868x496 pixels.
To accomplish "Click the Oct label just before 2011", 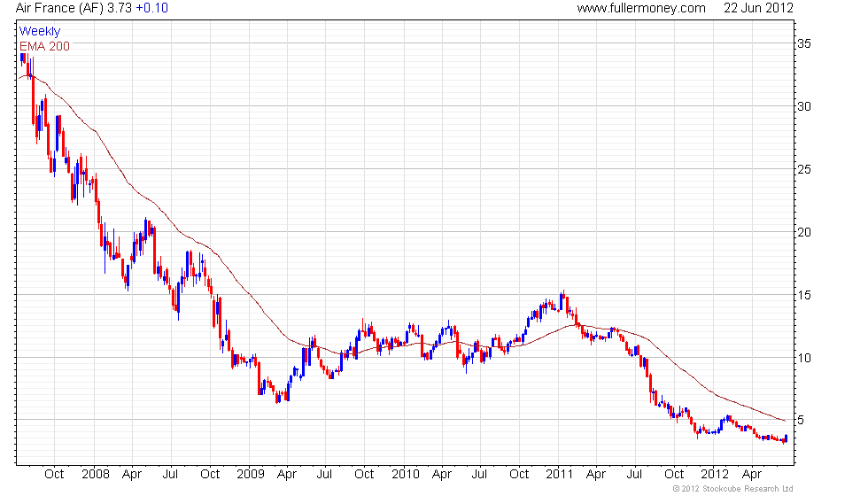I will (x=519, y=475).
